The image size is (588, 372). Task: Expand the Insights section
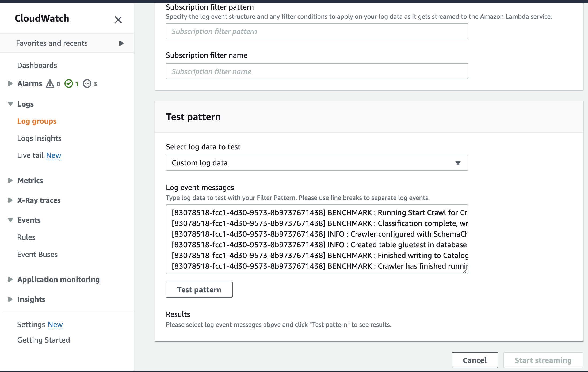tap(10, 299)
